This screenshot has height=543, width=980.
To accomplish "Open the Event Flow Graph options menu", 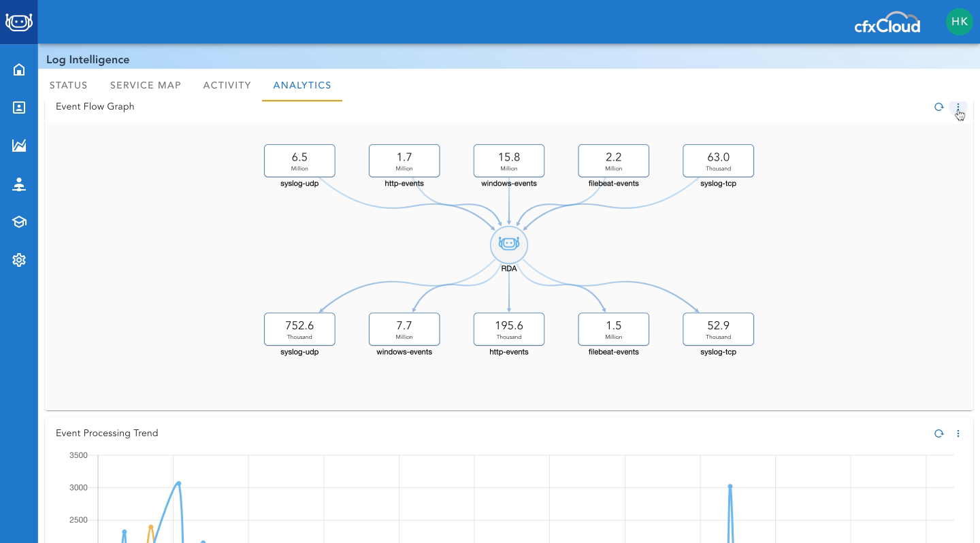I will 958,107.
